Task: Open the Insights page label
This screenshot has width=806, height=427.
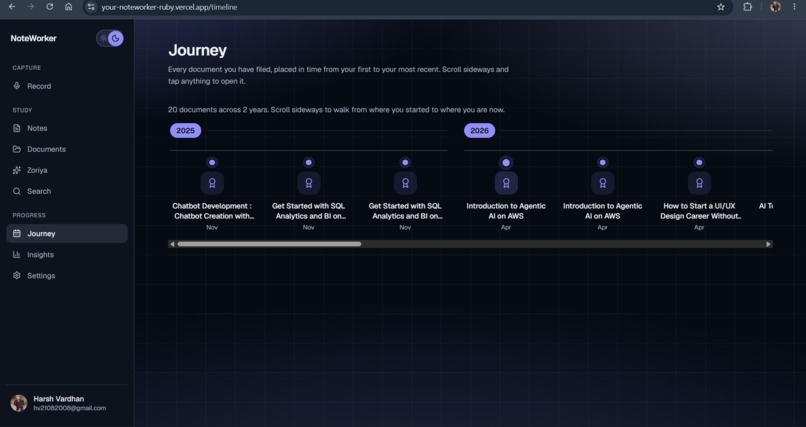Action: point(40,254)
